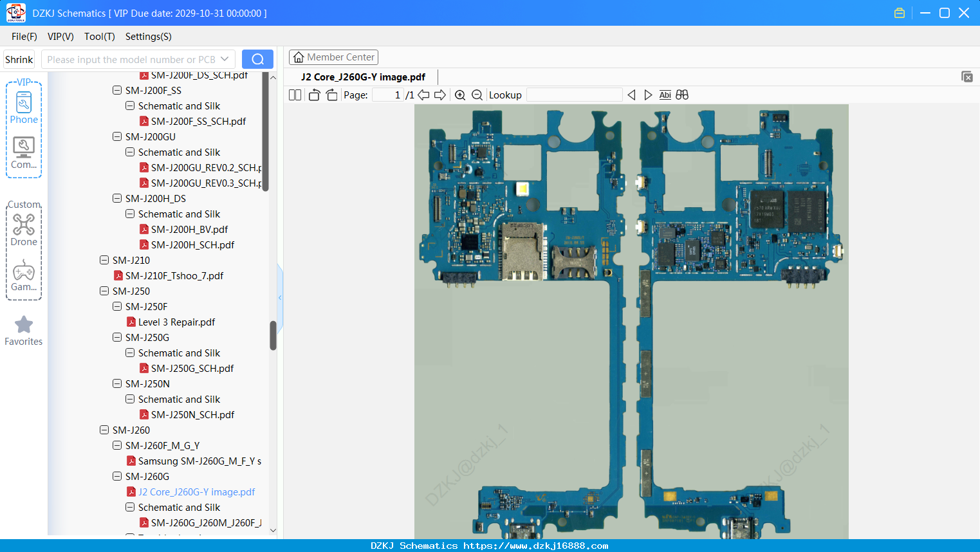Rotate the page counterclockwise
980x552 pixels.
(x=314, y=95)
